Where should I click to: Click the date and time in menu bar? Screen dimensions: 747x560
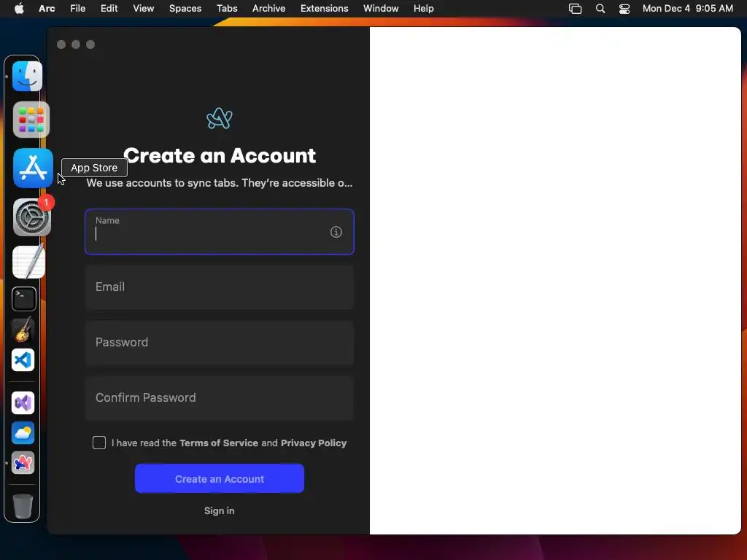687,9
